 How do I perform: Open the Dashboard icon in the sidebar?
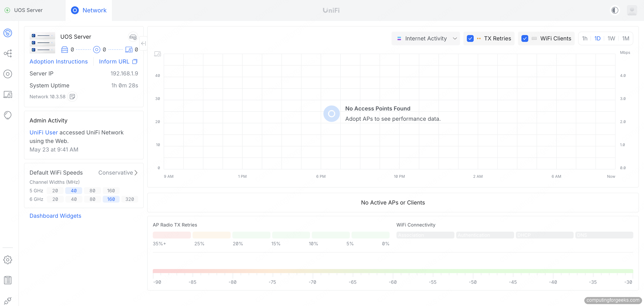[x=8, y=33]
